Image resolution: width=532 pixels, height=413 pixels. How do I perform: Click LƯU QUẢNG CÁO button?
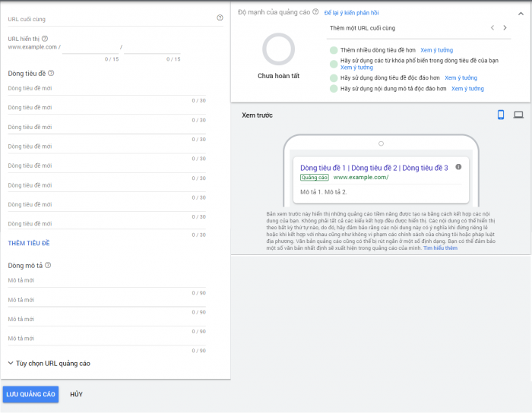tap(30, 394)
